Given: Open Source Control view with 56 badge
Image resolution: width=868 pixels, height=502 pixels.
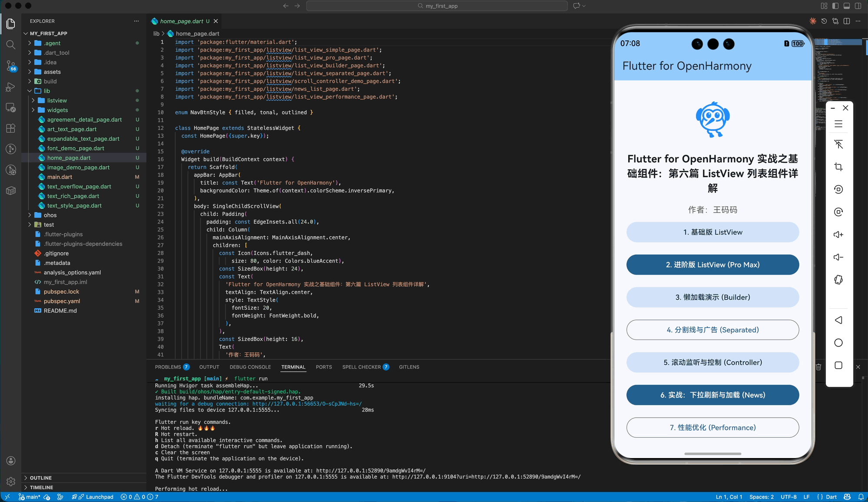Looking at the screenshot, I should (11, 66).
